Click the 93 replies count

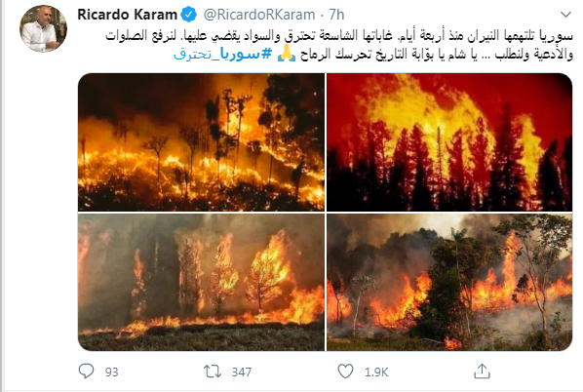pyautogui.click(x=111, y=372)
